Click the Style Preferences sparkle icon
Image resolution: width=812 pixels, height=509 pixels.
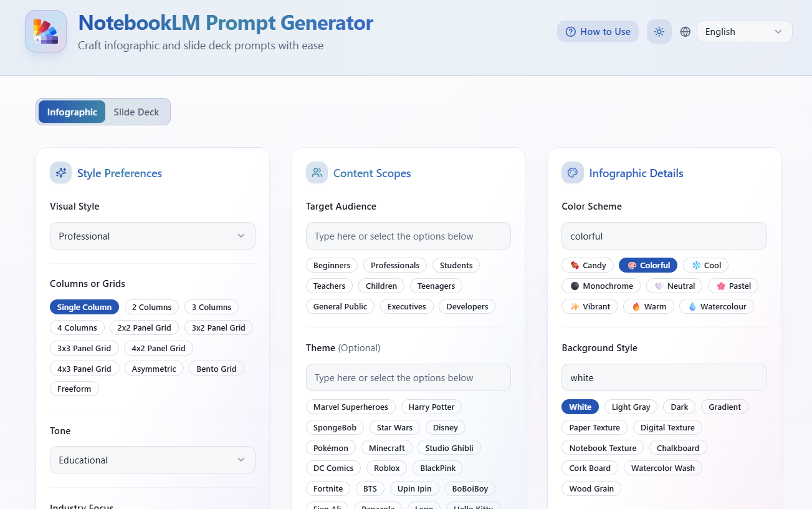click(61, 173)
